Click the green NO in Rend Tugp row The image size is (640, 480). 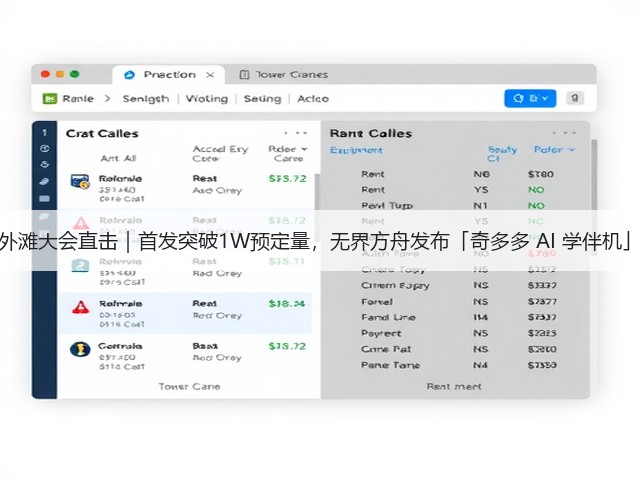(536, 206)
